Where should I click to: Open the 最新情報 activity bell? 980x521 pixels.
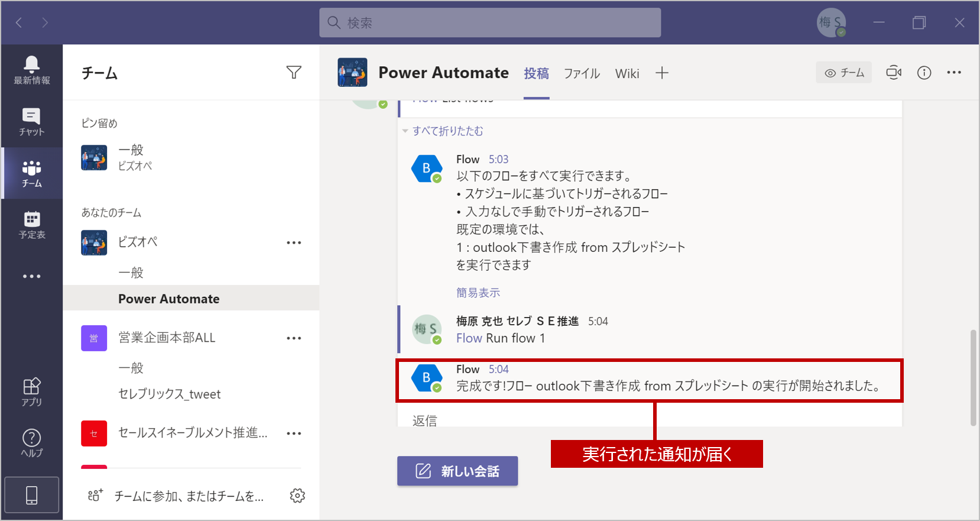point(31,70)
